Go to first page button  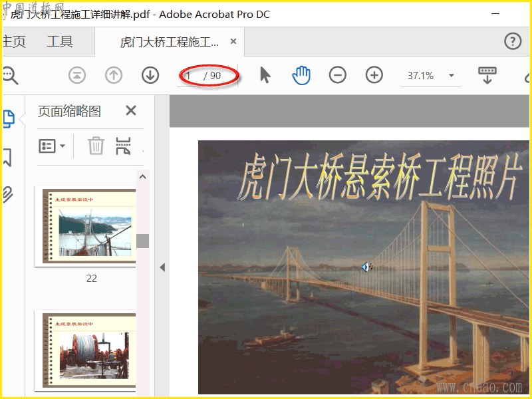click(x=77, y=75)
